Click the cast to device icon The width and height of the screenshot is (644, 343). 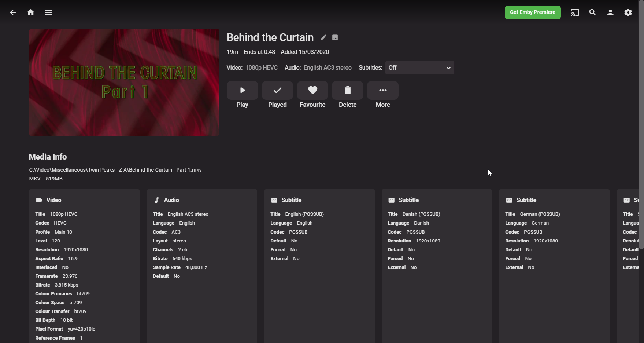click(x=575, y=12)
